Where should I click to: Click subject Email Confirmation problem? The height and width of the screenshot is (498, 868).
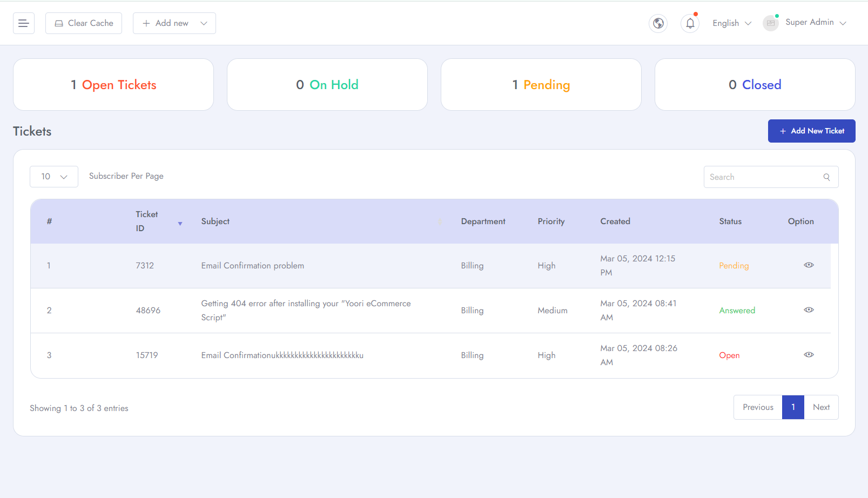253,266
